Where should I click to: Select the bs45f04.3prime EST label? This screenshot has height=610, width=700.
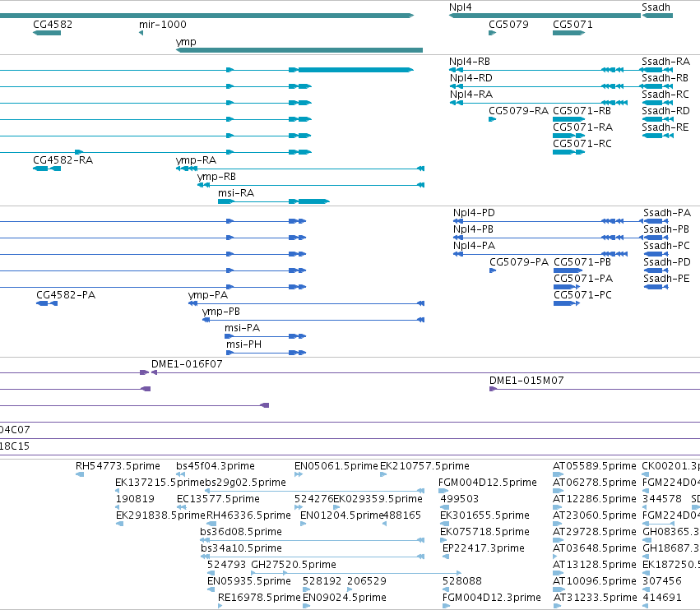coord(216,466)
